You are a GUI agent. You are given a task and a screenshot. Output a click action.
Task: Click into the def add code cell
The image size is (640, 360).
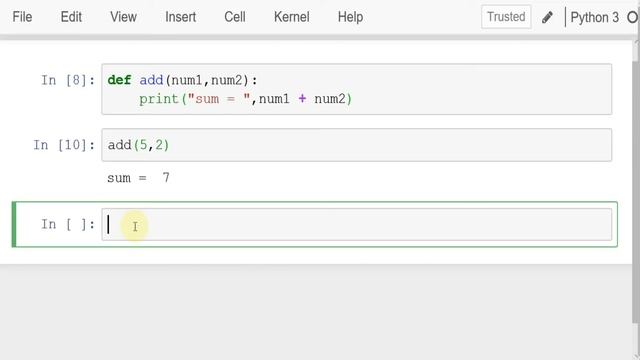point(356,89)
